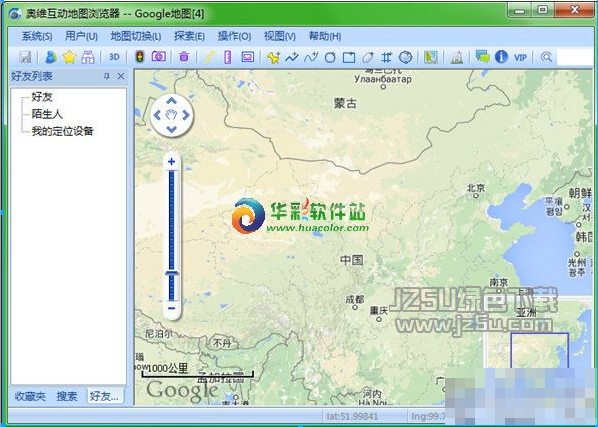The height and width of the screenshot is (427, 598).
Task: Open the 帮助(H) menu
Action: (x=325, y=36)
